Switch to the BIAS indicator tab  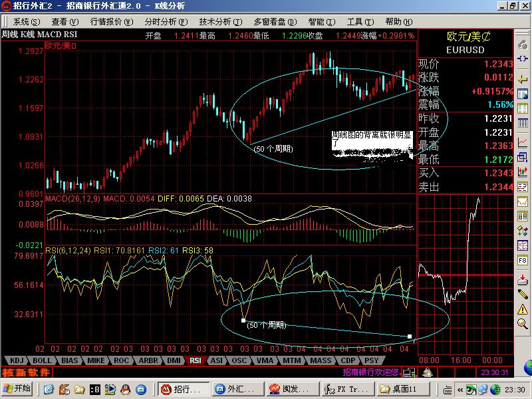[69, 360]
